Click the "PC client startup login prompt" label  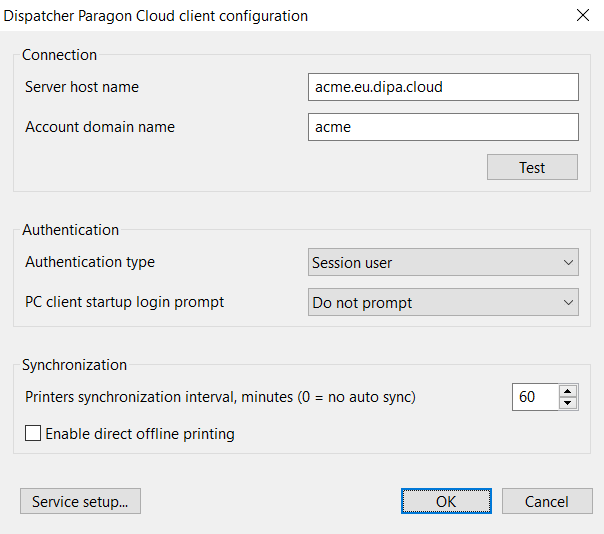[125, 302]
